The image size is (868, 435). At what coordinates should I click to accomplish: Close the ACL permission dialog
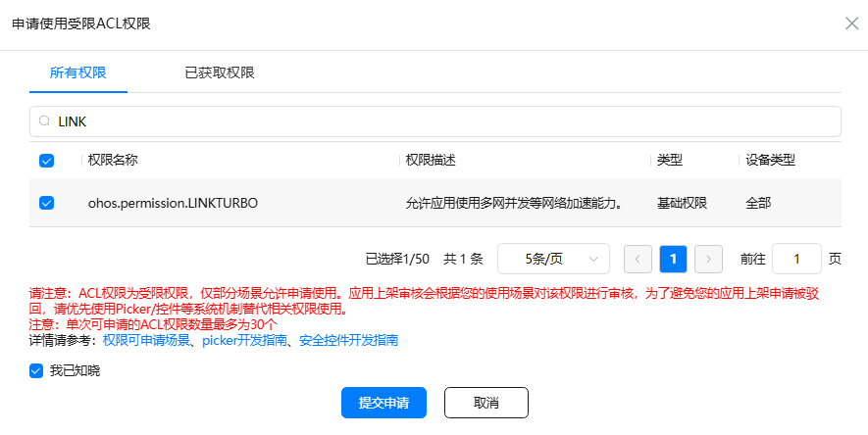coord(851,24)
